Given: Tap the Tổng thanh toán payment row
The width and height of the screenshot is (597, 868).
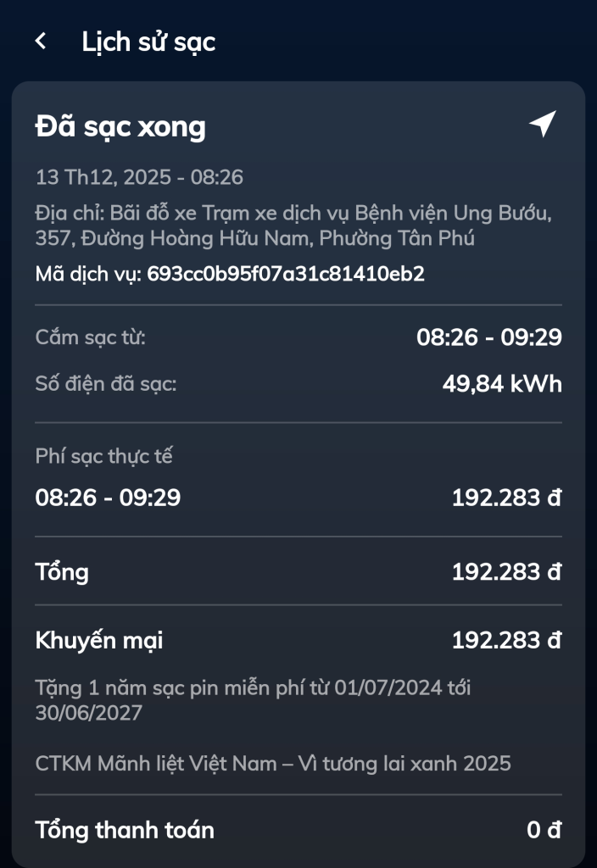Looking at the screenshot, I should 296,831.
